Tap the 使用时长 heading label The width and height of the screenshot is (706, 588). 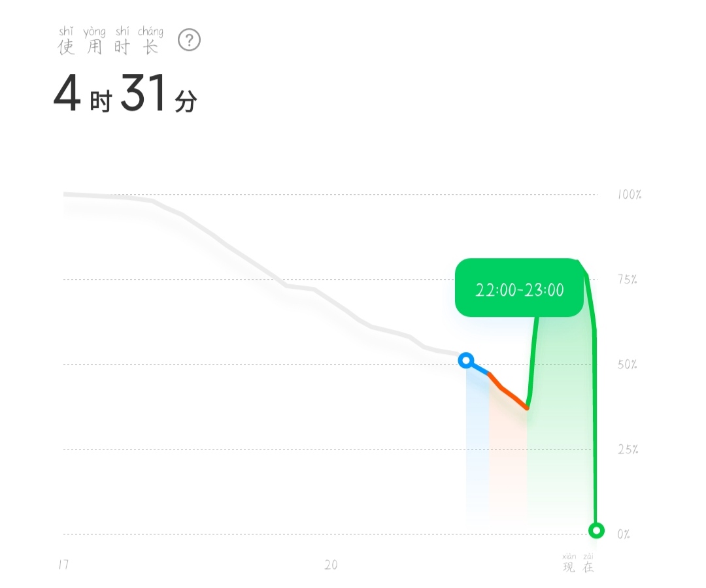[x=110, y=41]
